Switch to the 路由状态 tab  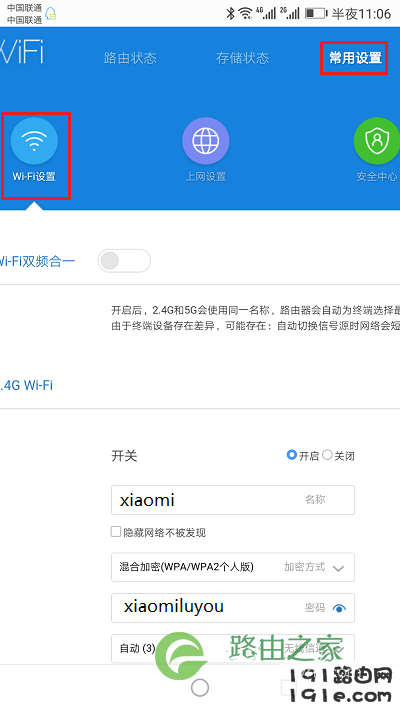[130, 58]
